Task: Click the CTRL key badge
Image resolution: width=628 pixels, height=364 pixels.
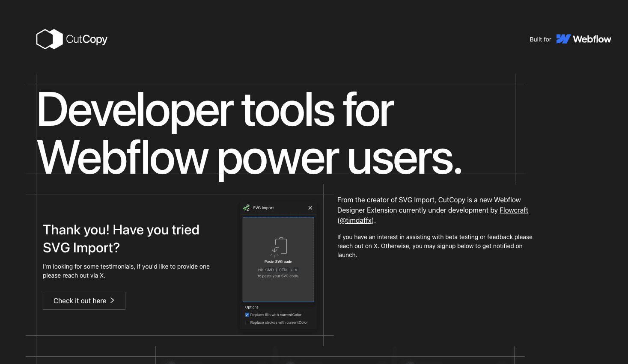Action: click(x=283, y=270)
